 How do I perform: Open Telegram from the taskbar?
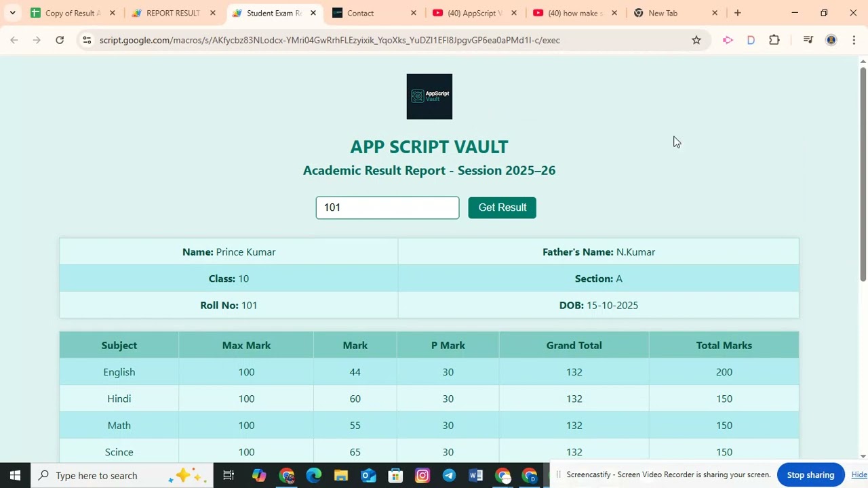(x=449, y=475)
